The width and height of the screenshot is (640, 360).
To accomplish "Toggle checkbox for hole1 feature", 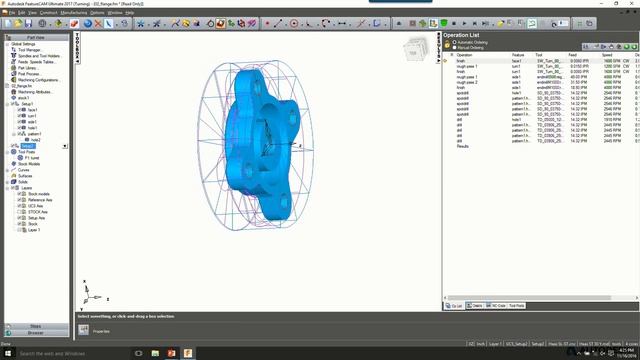I will click(19, 128).
